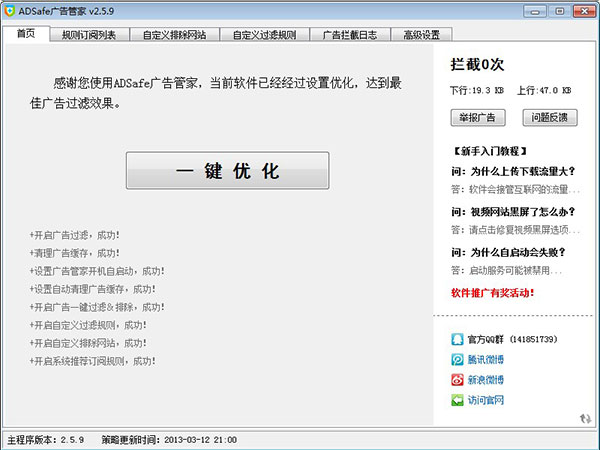Open the Sina Weibo icon
This screenshot has height=450, width=600.
(x=457, y=380)
